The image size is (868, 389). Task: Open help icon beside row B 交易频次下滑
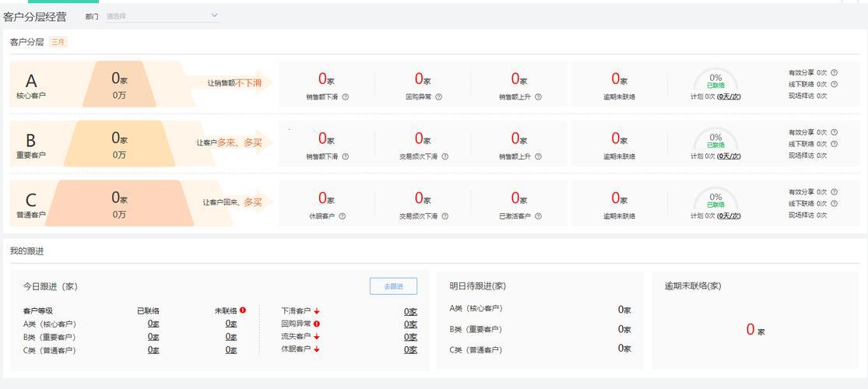(445, 156)
